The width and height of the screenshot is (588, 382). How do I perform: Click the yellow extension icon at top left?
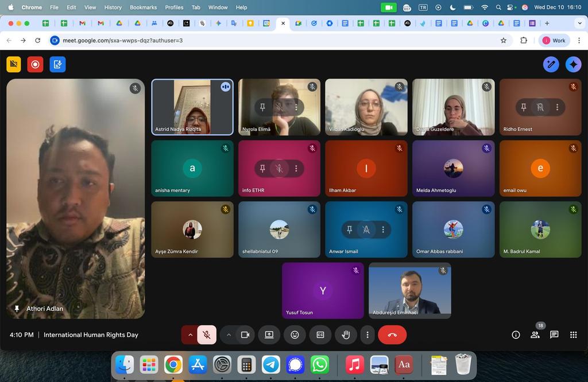coord(14,64)
